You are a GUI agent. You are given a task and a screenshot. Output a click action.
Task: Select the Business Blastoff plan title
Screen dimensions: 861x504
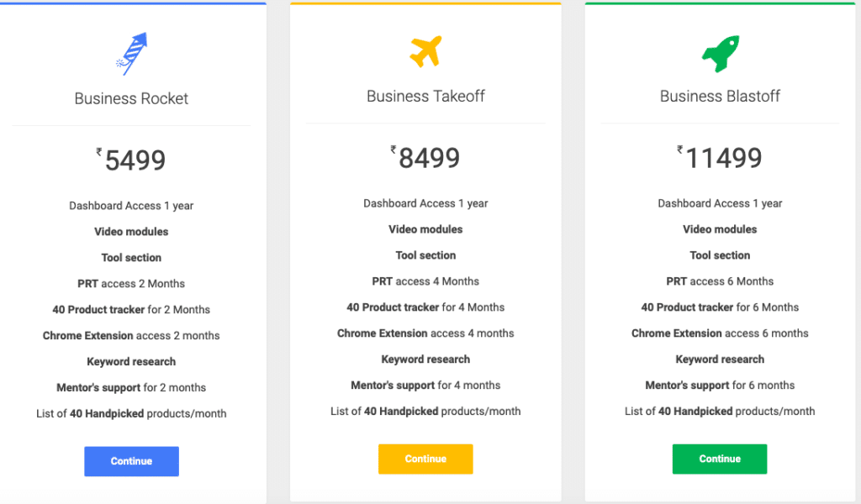(720, 97)
